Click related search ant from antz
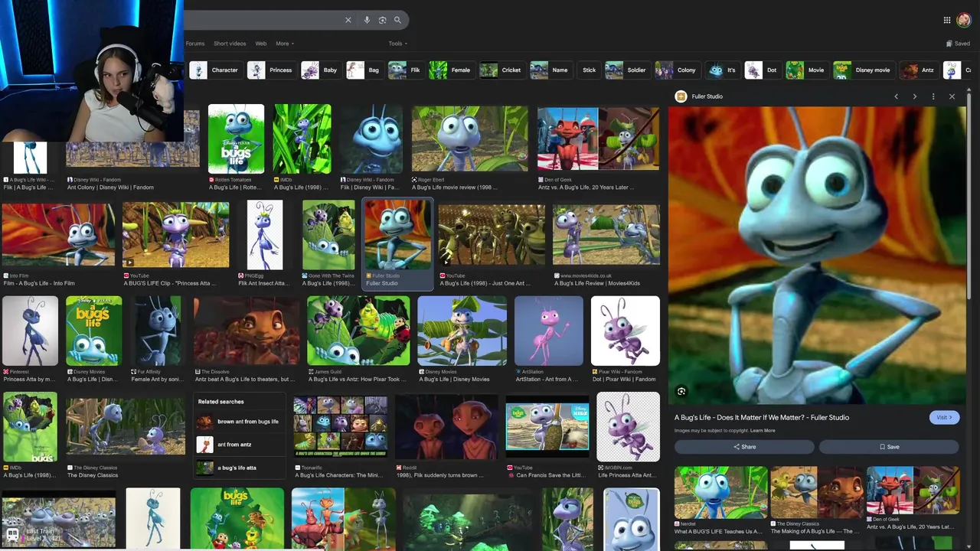Image resolution: width=980 pixels, height=551 pixels. pyautogui.click(x=239, y=445)
